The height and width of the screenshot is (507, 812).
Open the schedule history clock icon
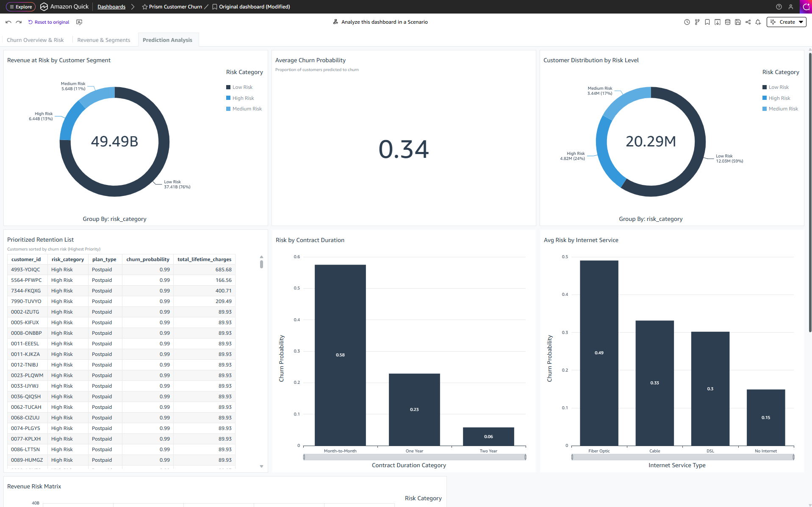(687, 22)
